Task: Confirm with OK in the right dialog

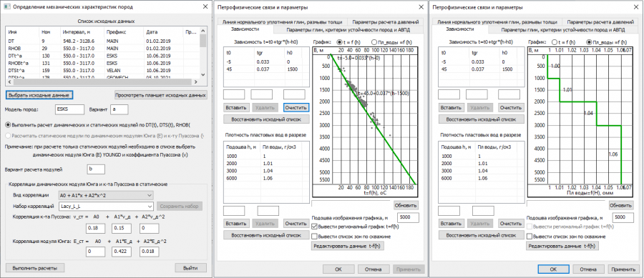Action: point(553,269)
